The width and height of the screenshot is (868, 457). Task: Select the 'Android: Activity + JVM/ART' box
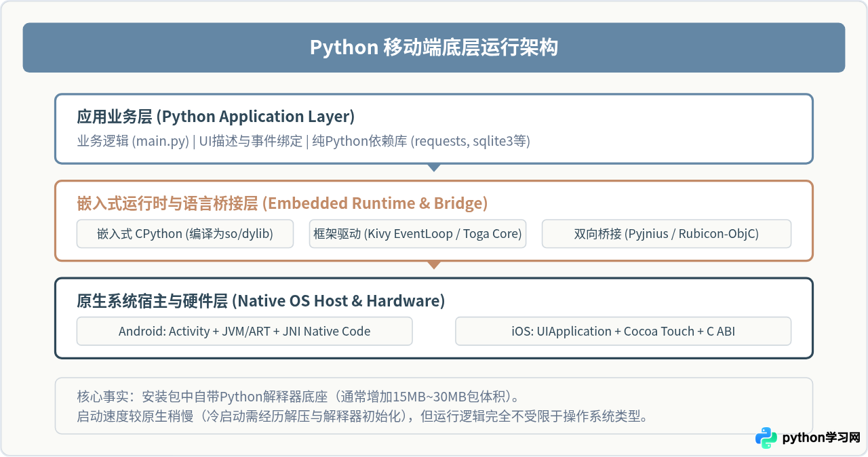coord(244,332)
